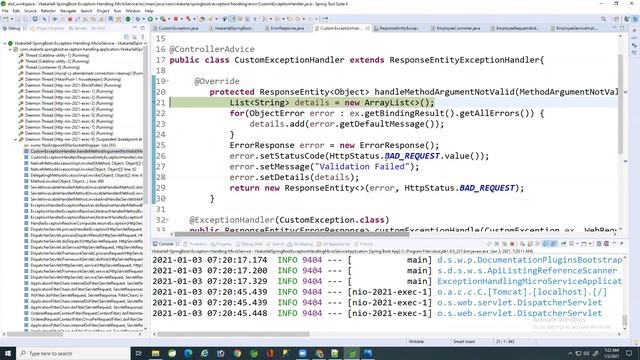Screen dimensions: 640x360
Task: Click the red Terminate toolbar icon
Action: pos(70,19)
